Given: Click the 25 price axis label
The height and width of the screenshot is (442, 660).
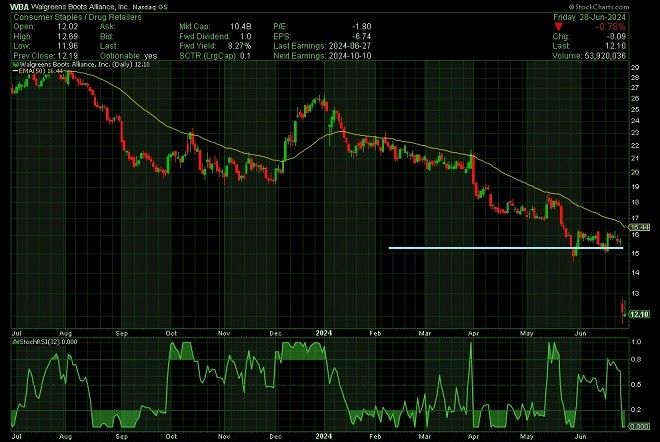Looking at the screenshot, I should [x=635, y=110].
